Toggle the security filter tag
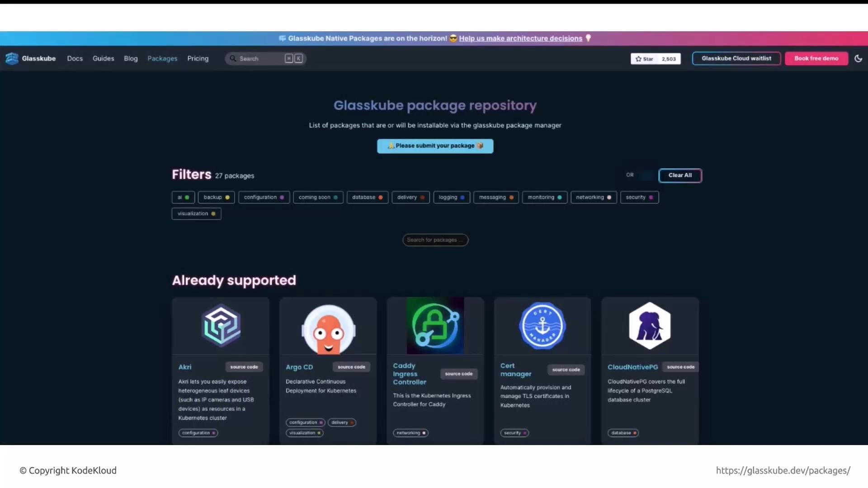The width and height of the screenshot is (868, 488). pyautogui.click(x=639, y=197)
